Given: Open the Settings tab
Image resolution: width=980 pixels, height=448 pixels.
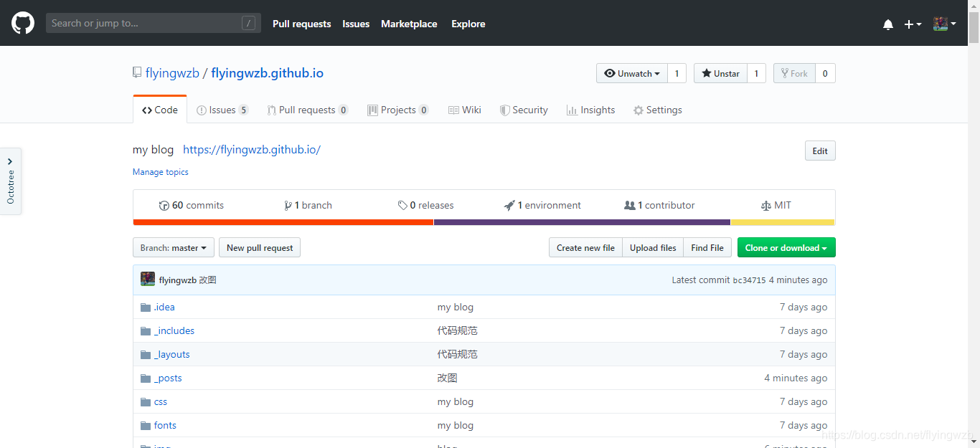Looking at the screenshot, I should click(658, 110).
